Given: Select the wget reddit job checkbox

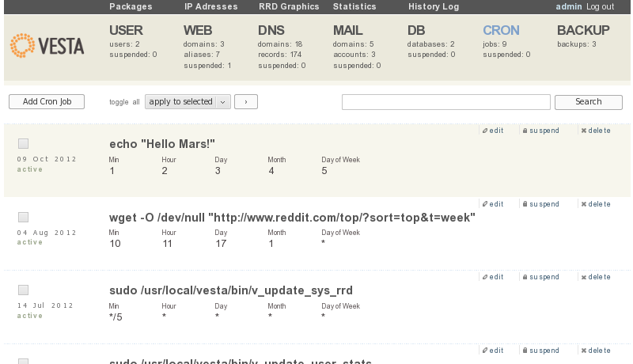Looking at the screenshot, I should click(24, 217).
